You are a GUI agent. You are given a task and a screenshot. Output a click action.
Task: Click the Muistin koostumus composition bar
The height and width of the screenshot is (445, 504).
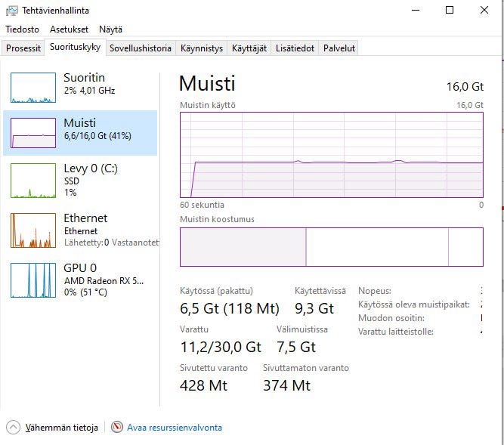(331, 247)
